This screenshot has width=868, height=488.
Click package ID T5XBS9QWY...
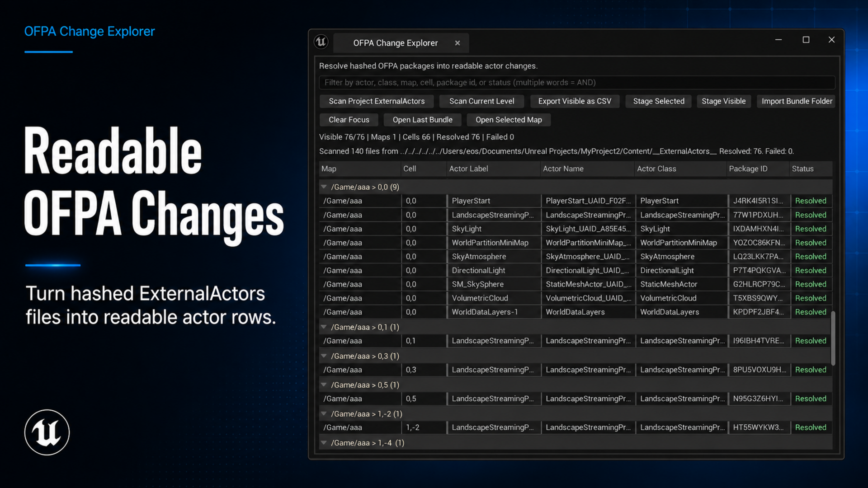[759, 298]
